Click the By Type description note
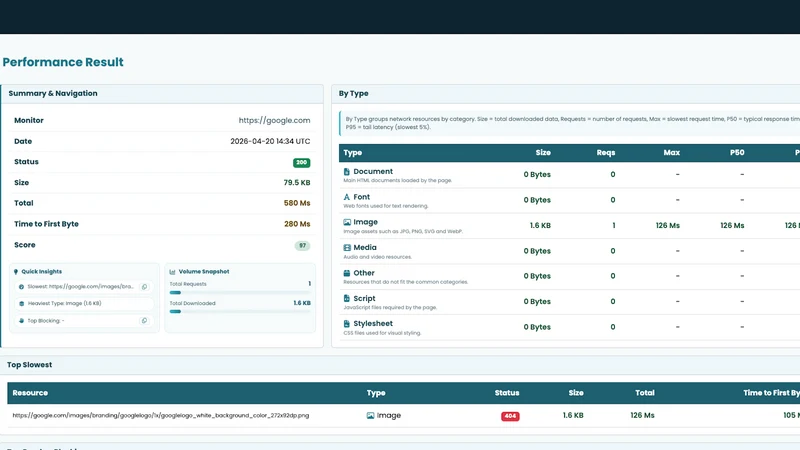This screenshot has width=800, height=450. pyautogui.click(x=571, y=123)
